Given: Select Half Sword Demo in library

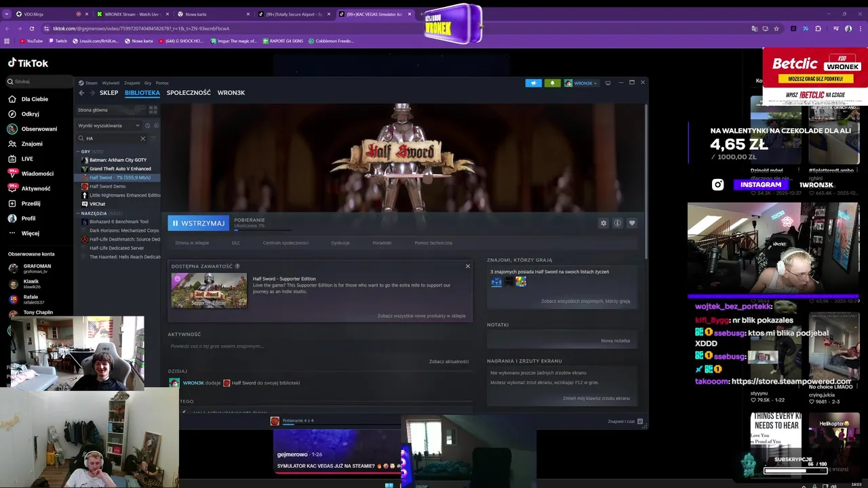Looking at the screenshot, I should point(107,186).
